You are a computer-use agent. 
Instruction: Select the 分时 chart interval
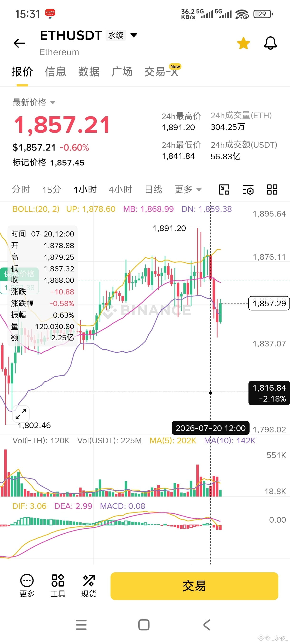coord(21,189)
